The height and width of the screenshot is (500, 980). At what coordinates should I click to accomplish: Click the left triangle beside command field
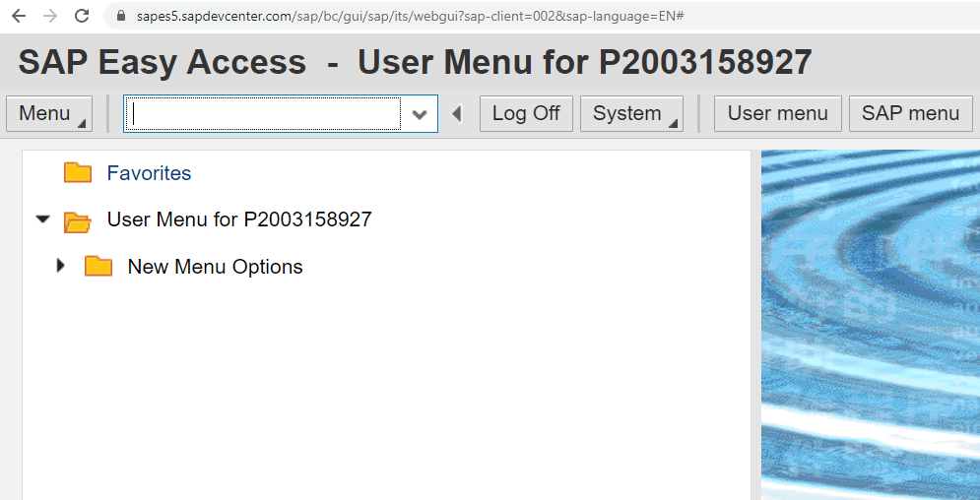(457, 114)
